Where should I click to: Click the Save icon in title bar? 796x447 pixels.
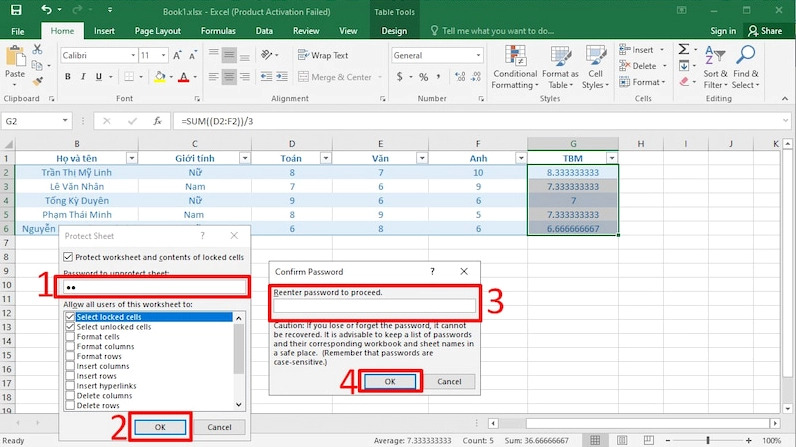(16, 10)
